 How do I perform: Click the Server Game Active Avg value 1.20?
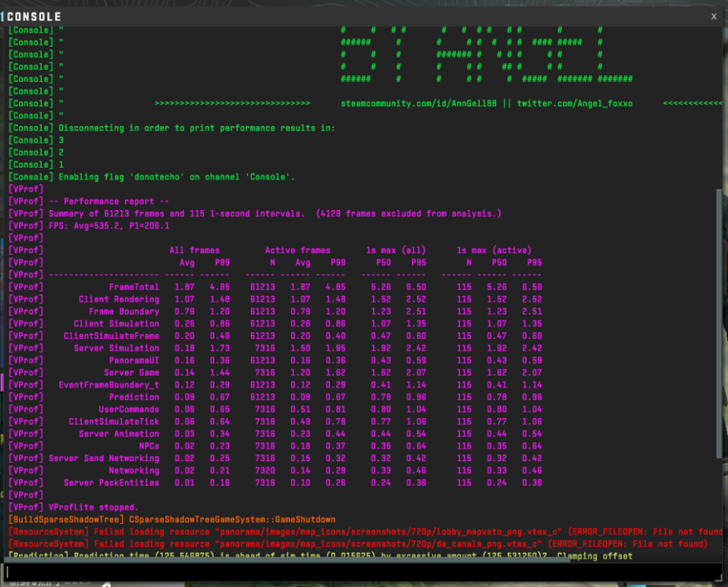tap(300, 373)
